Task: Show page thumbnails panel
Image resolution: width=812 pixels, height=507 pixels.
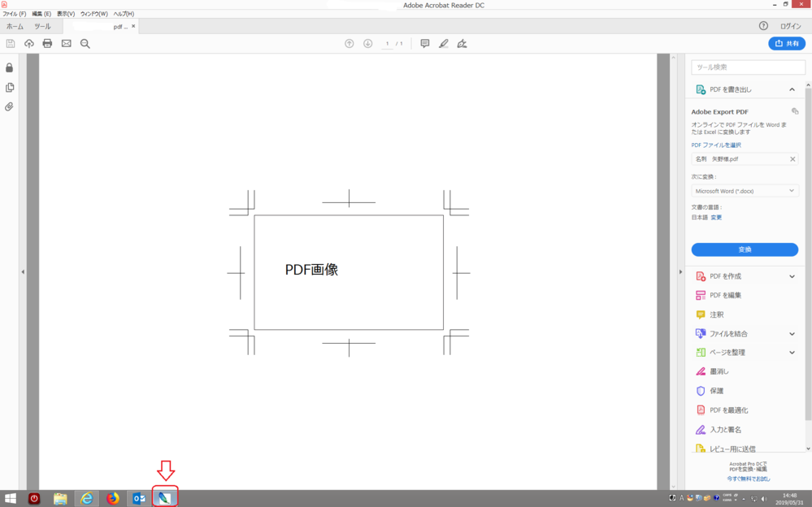Action: click(x=10, y=87)
